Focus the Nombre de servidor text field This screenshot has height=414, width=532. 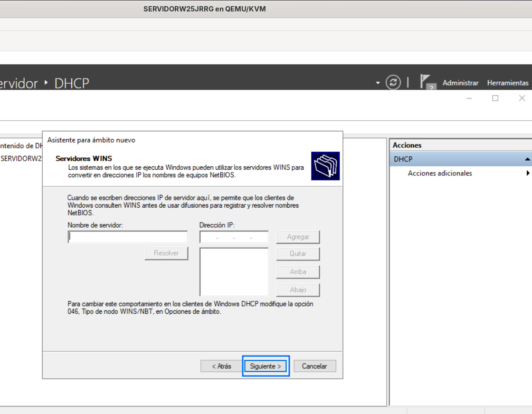128,237
